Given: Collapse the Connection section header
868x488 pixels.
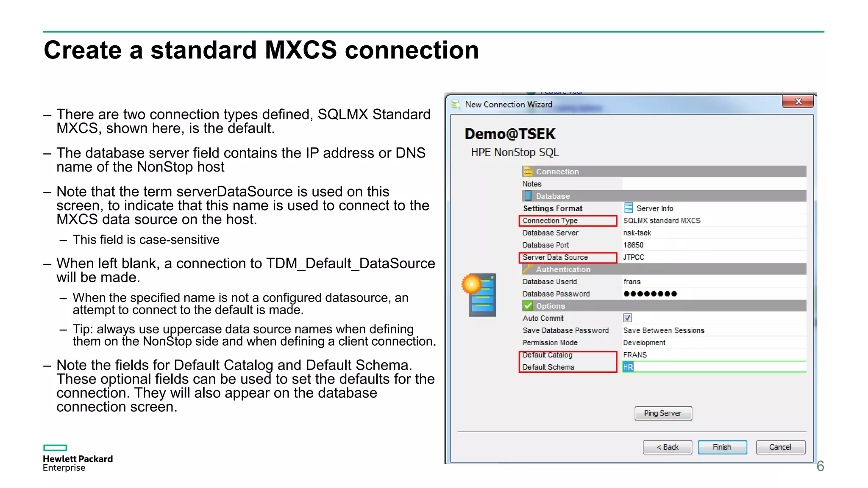Looking at the screenshot, I should pyautogui.click(x=664, y=172).
